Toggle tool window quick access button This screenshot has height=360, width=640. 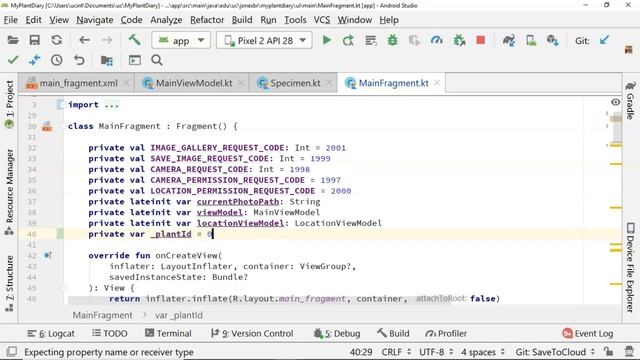11,351
